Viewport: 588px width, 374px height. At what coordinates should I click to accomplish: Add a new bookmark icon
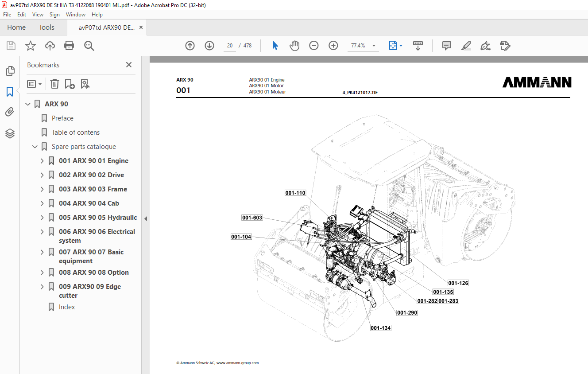[70, 84]
